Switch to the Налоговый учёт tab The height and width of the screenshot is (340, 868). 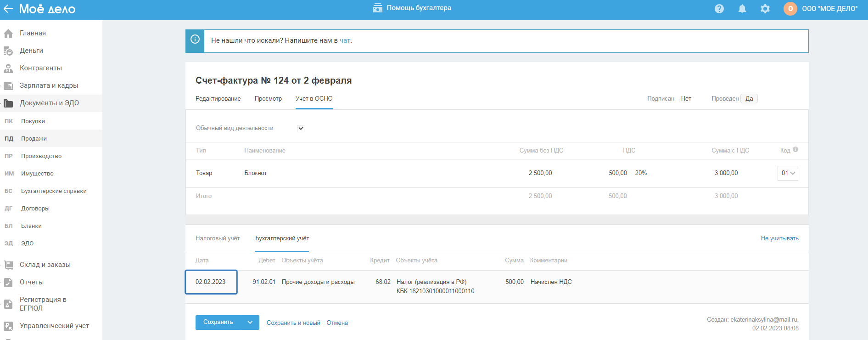pos(218,238)
